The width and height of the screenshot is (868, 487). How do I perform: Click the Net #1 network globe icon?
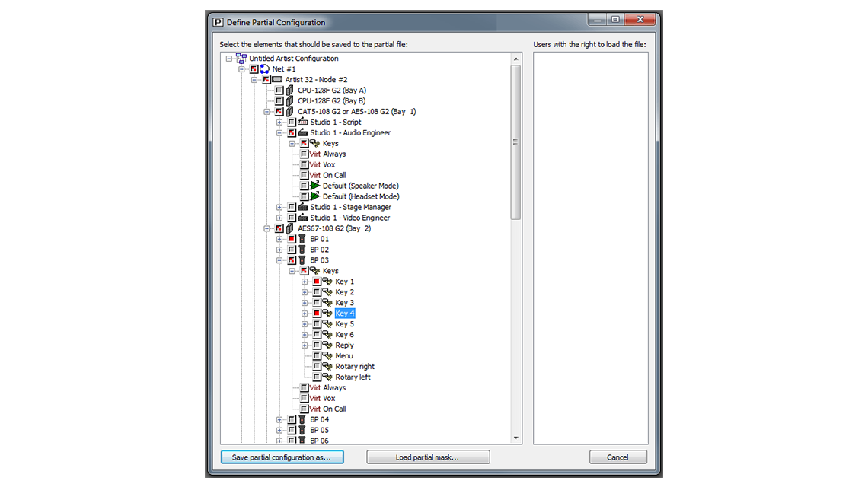click(x=265, y=69)
